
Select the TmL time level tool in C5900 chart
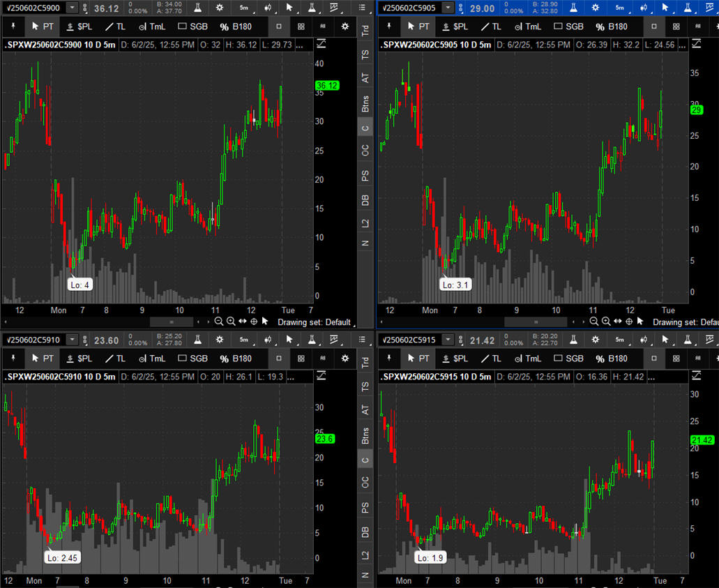(152, 27)
